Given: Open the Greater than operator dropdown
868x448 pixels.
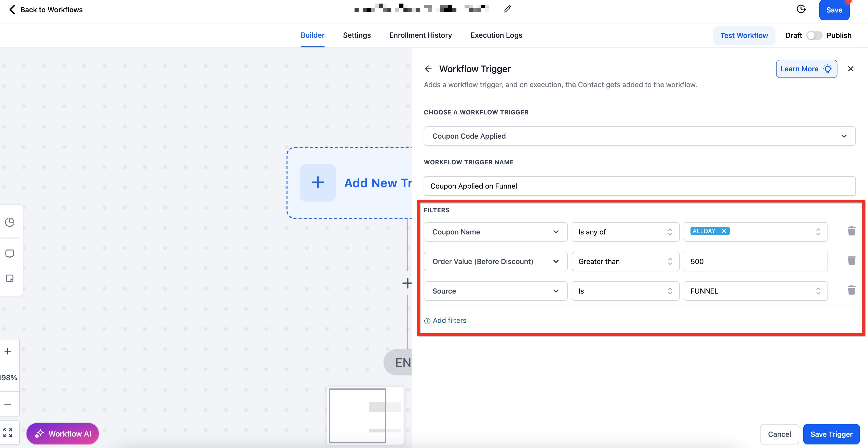Looking at the screenshot, I should 625,261.
